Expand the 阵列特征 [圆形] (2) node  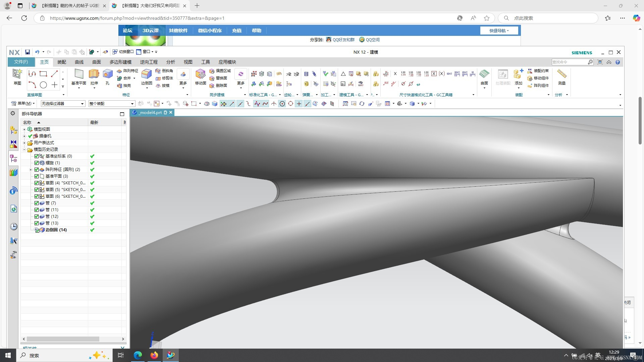click(x=31, y=170)
